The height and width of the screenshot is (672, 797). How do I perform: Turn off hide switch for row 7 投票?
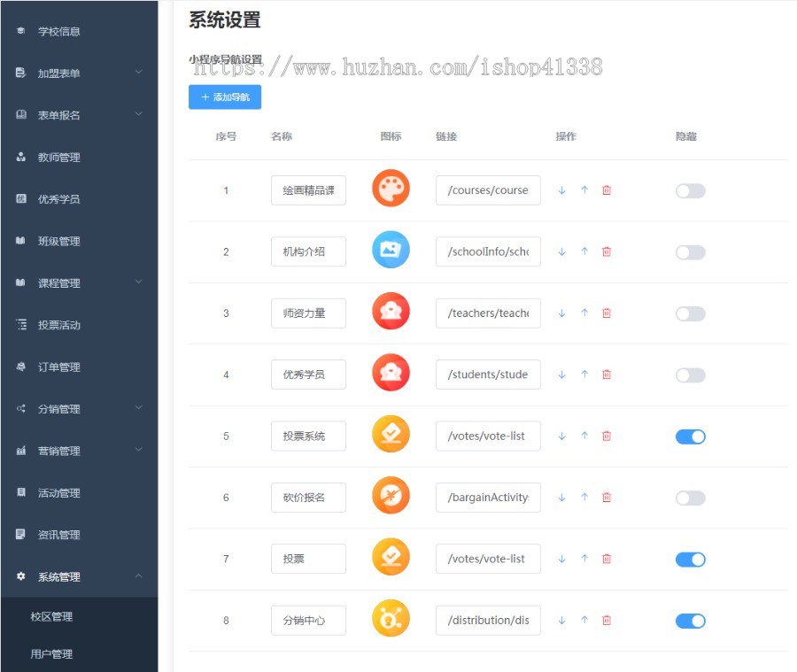click(690, 560)
